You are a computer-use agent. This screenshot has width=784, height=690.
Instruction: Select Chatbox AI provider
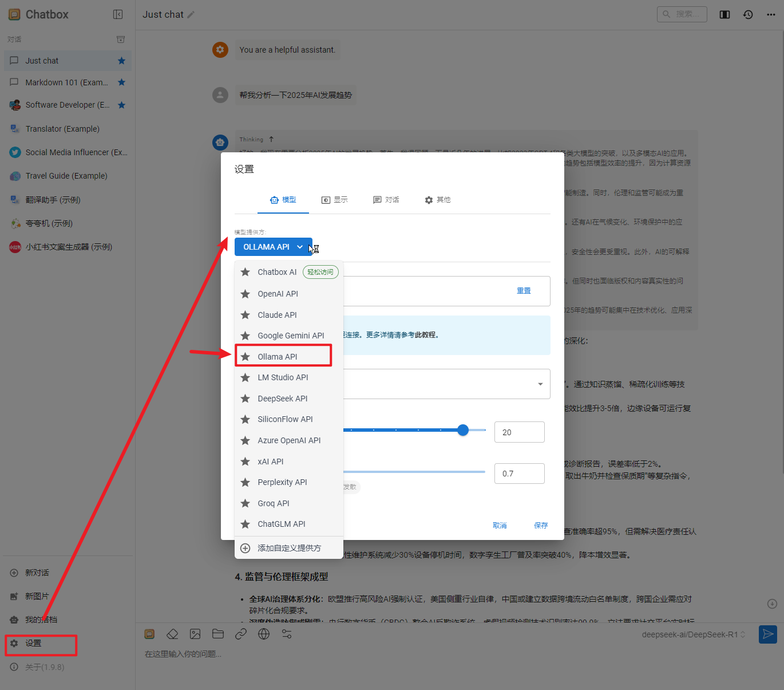pyautogui.click(x=289, y=272)
